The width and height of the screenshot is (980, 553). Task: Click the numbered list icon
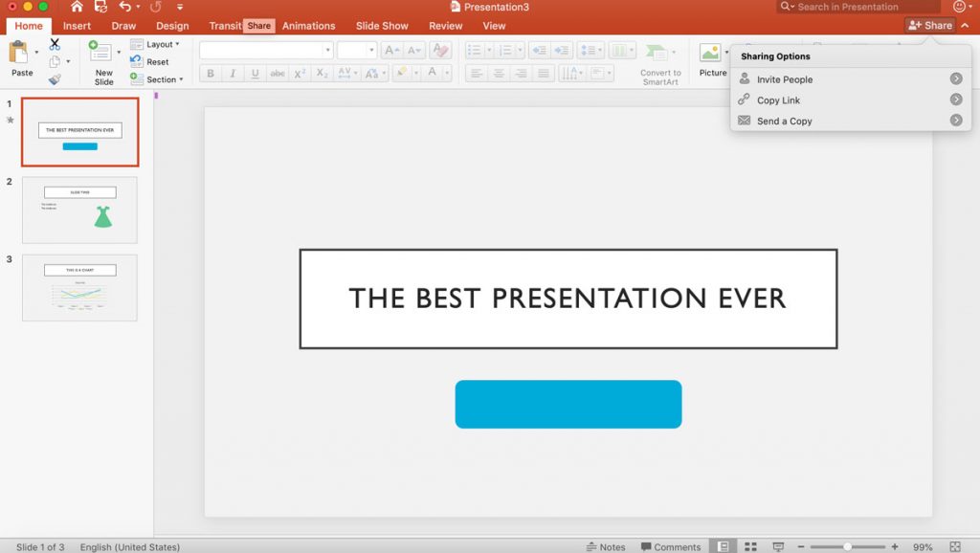tap(505, 50)
